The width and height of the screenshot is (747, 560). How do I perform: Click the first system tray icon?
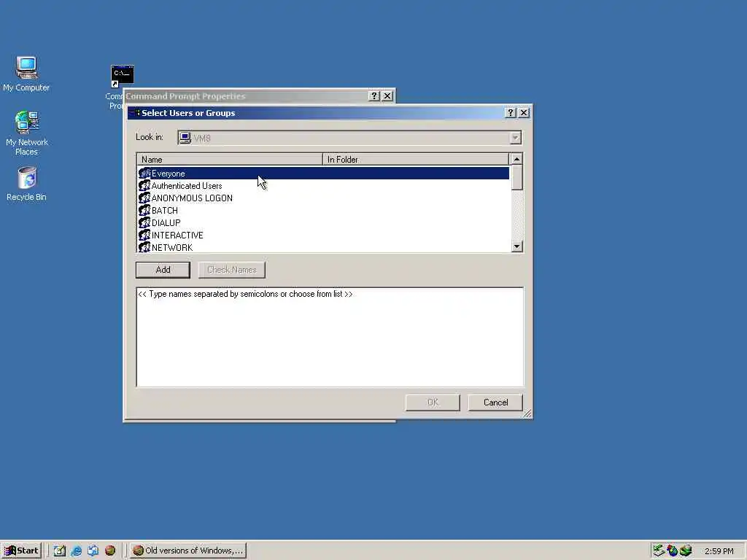pyautogui.click(x=659, y=551)
